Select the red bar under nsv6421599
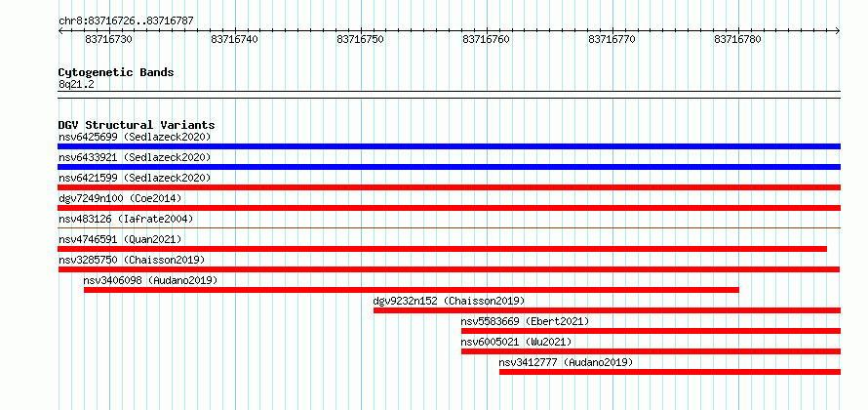The height and width of the screenshot is (410, 868). (449, 187)
